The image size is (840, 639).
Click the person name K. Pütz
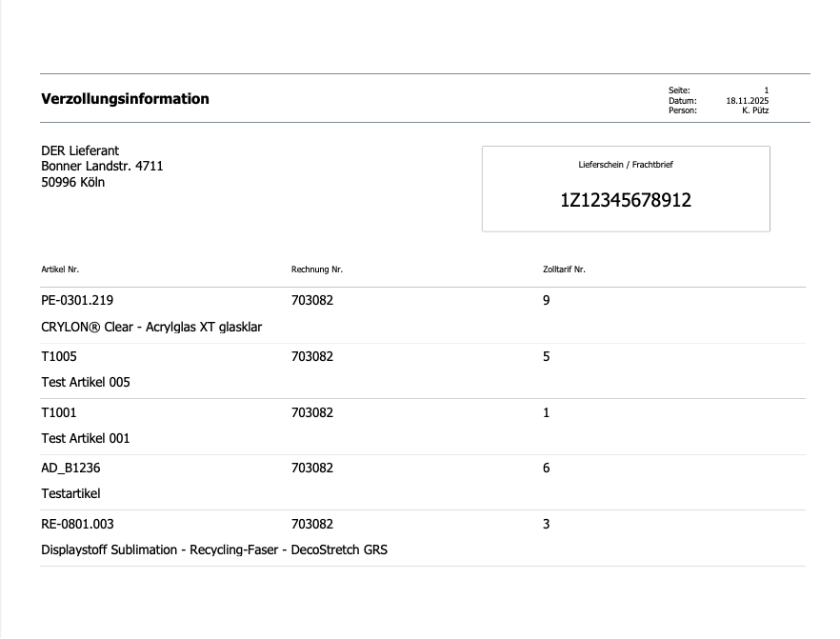pos(754,110)
